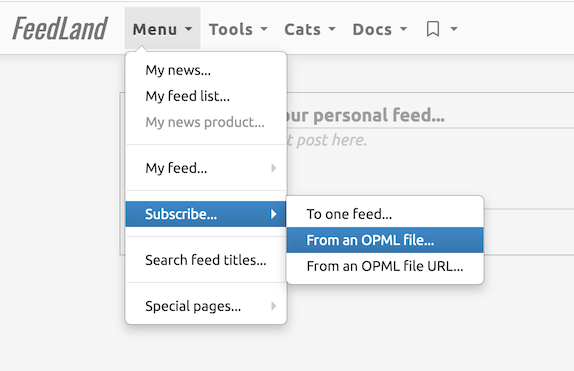
Task: Click the post text input placeholder
Action: [x=326, y=140]
